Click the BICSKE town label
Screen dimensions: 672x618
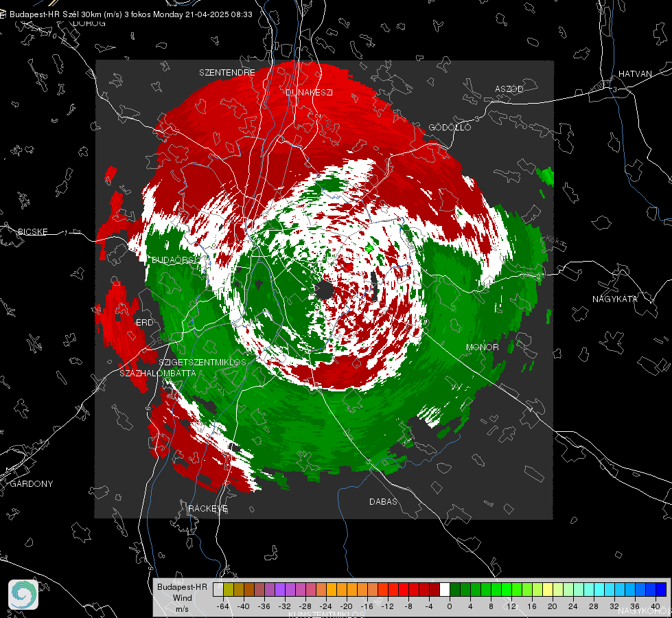click(x=32, y=232)
